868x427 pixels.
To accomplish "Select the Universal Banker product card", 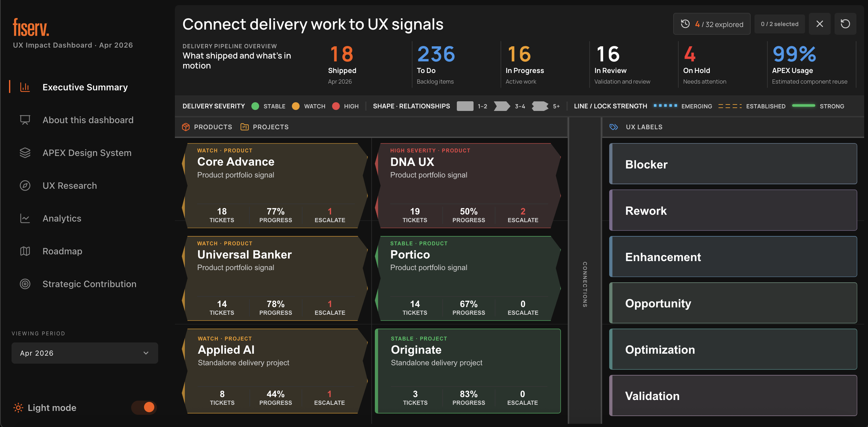I will pos(275,278).
